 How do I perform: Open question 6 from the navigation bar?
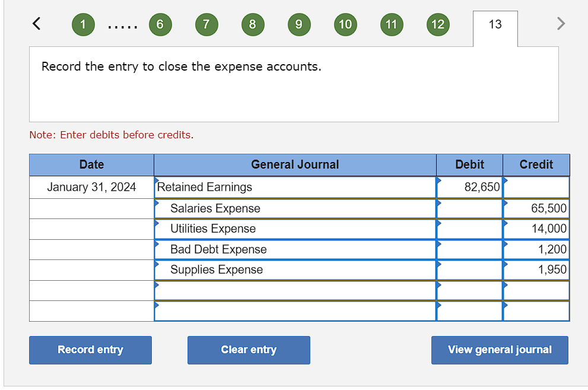(160, 24)
